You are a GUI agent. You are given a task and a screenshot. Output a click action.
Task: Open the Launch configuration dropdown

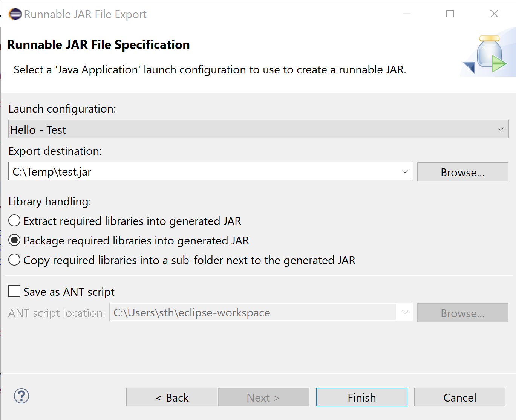(259, 129)
